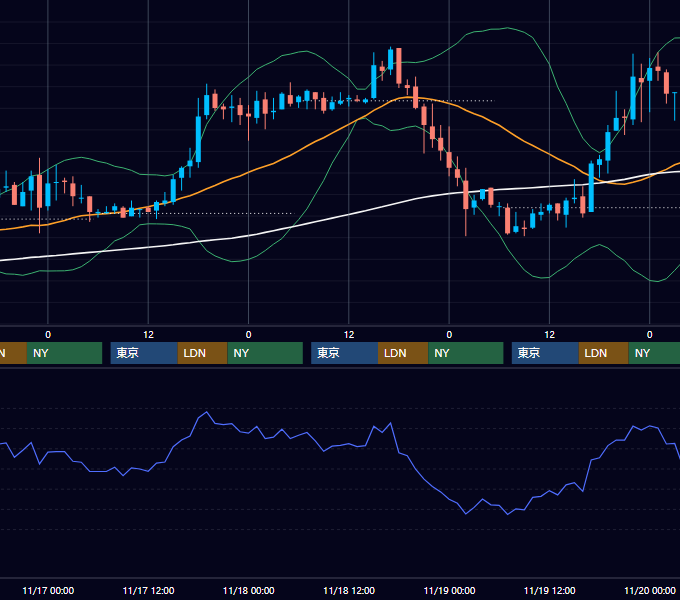Image resolution: width=680 pixels, height=600 pixels.
Task: Click hour label 12 above the 11/18 東京 block
Action: tap(349, 335)
